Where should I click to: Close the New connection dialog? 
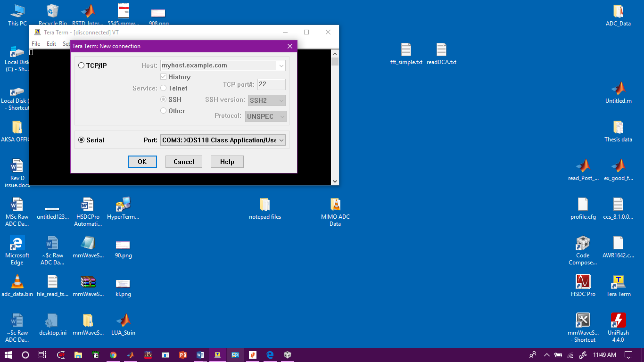click(290, 46)
